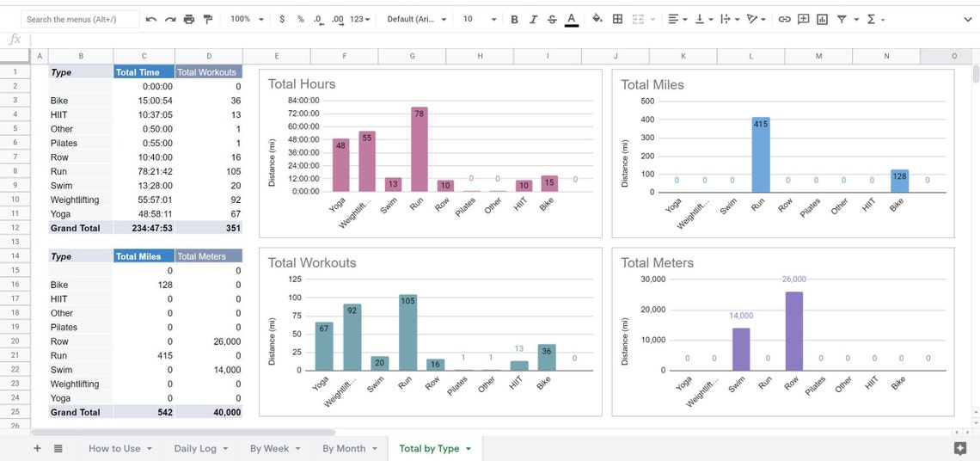Open the functions sigma menu
Viewport: 980px width, 461px height.
(871, 20)
